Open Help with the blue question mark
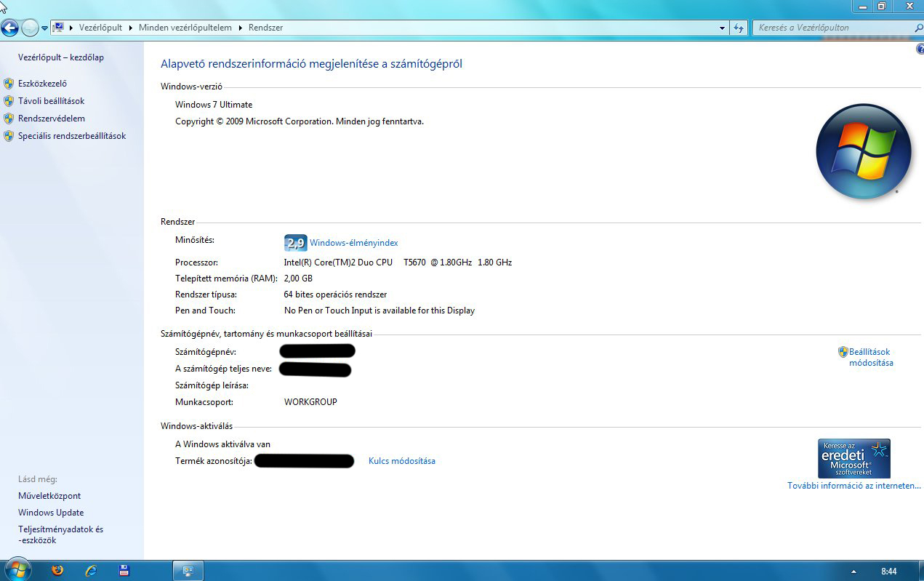 (920, 49)
